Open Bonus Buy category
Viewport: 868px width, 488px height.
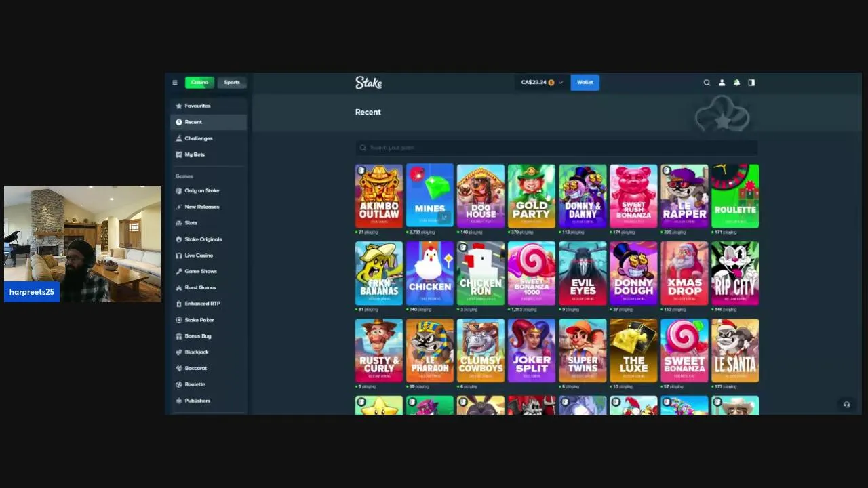click(208, 336)
